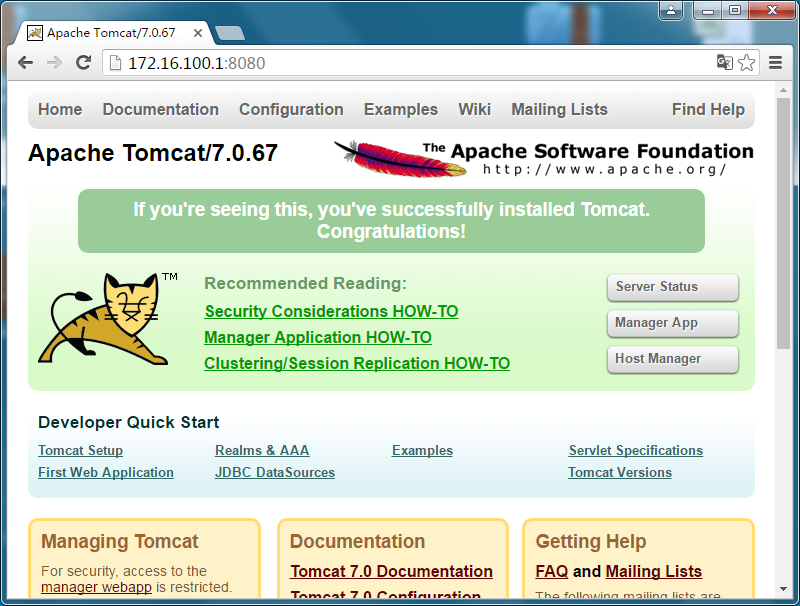800x606 pixels.
Task: Click the user profile icon in title bar
Action: (x=671, y=10)
